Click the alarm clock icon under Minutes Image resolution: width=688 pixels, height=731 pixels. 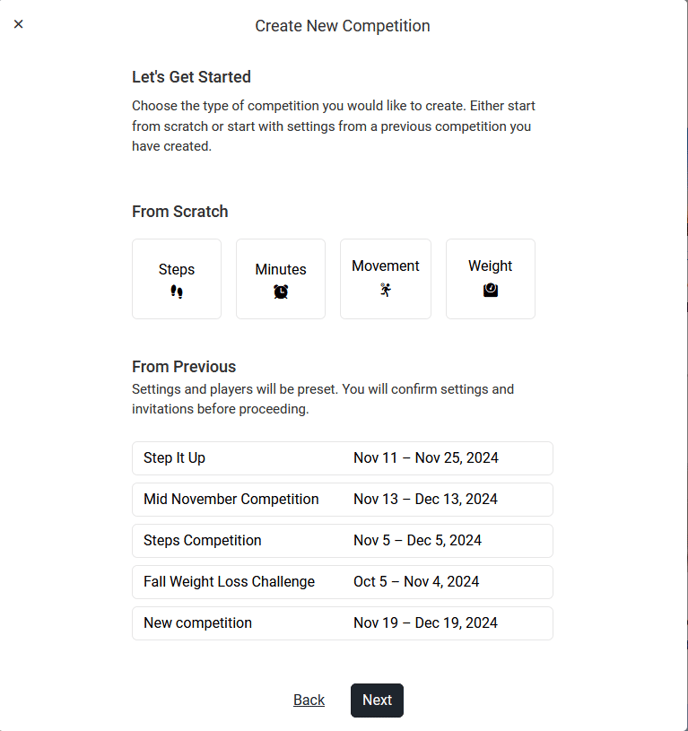point(281,292)
